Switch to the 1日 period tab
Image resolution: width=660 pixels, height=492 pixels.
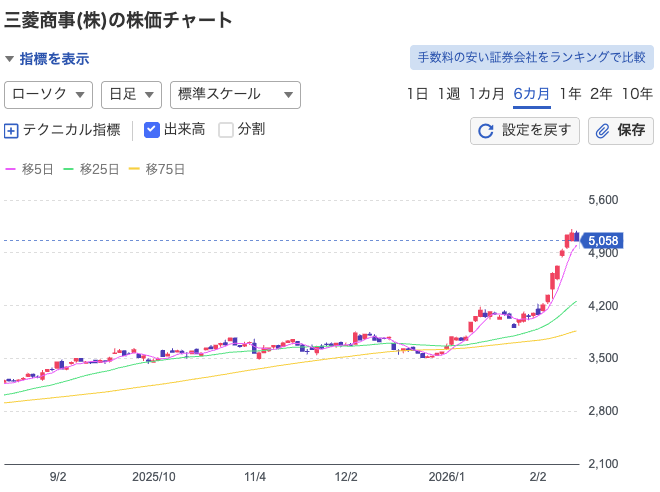417,94
